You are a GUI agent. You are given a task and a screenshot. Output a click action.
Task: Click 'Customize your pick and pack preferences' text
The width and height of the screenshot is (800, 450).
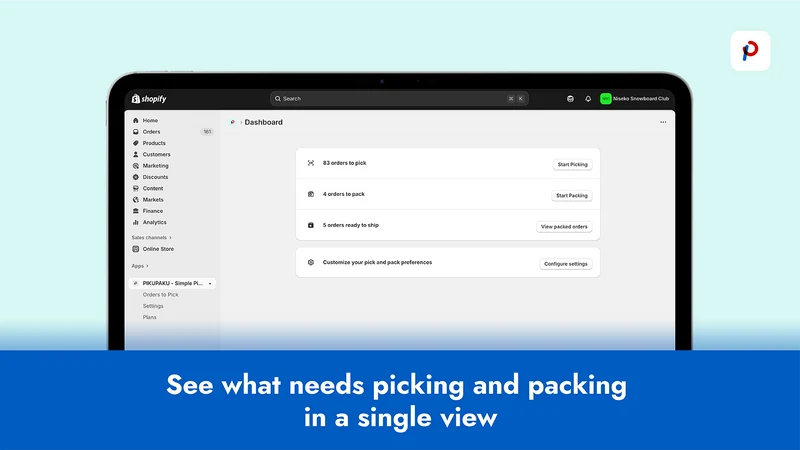click(x=377, y=262)
